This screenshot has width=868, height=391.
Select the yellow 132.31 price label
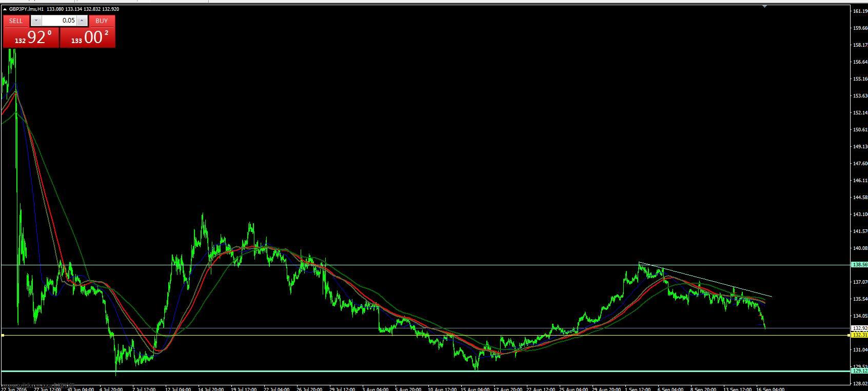[859, 335]
